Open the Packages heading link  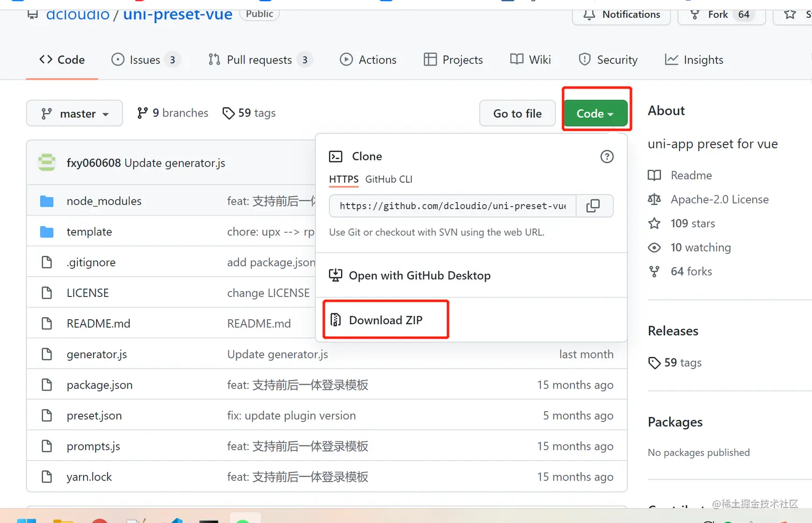(x=675, y=422)
